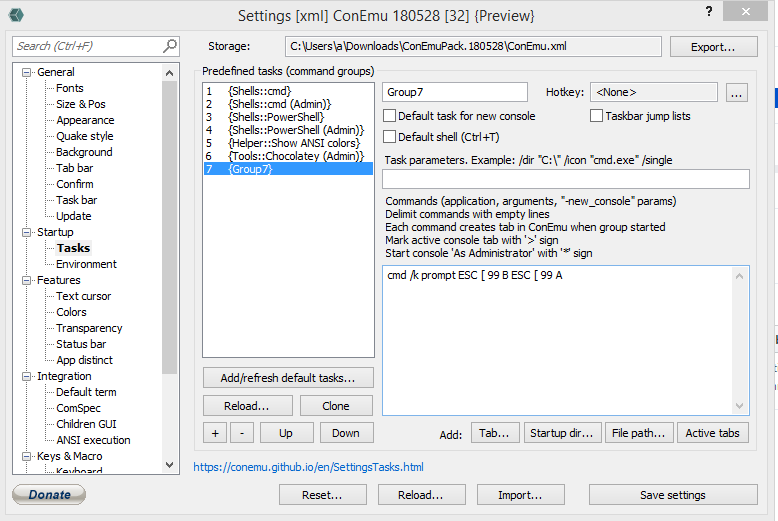Open SettingsTasks.html help link
The width and height of the screenshot is (778, 521).
308,467
